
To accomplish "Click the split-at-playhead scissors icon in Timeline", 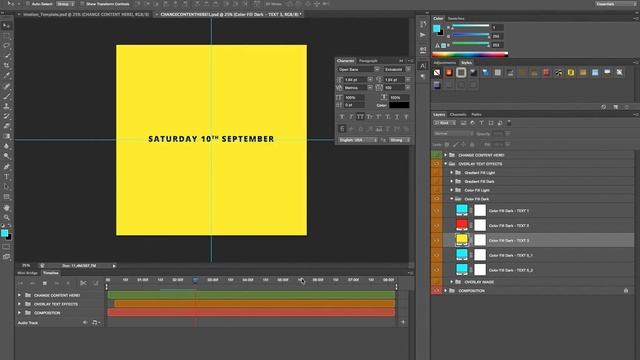I will click(83, 283).
